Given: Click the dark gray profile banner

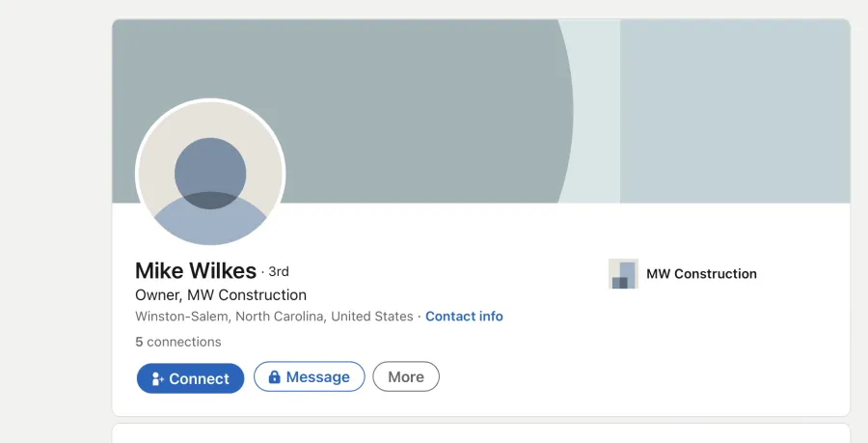Looking at the screenshot, I should tap(388, 83).
